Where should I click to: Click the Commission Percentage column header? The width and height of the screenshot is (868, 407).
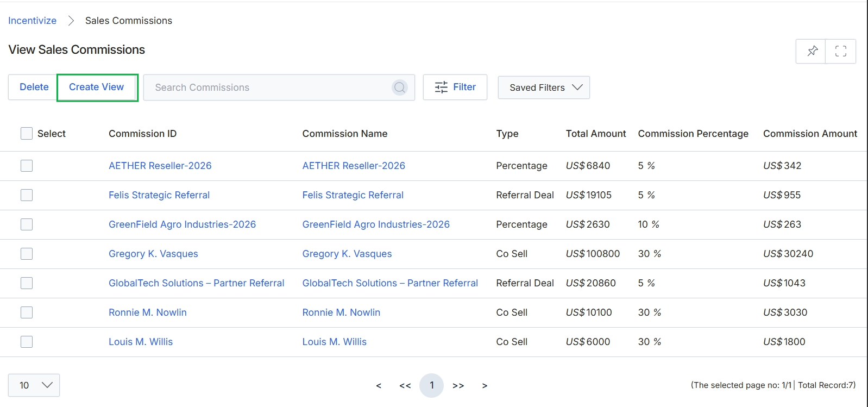point(693,134)
